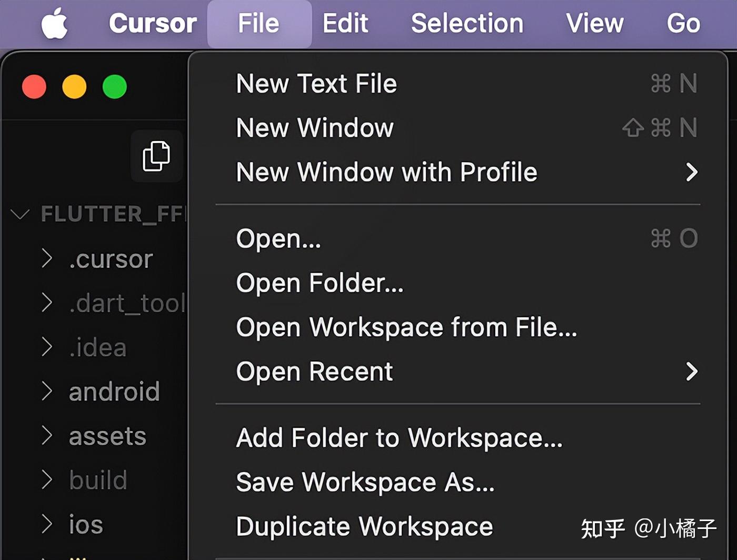Select New Text File from the menu

(x=316, y=83)
